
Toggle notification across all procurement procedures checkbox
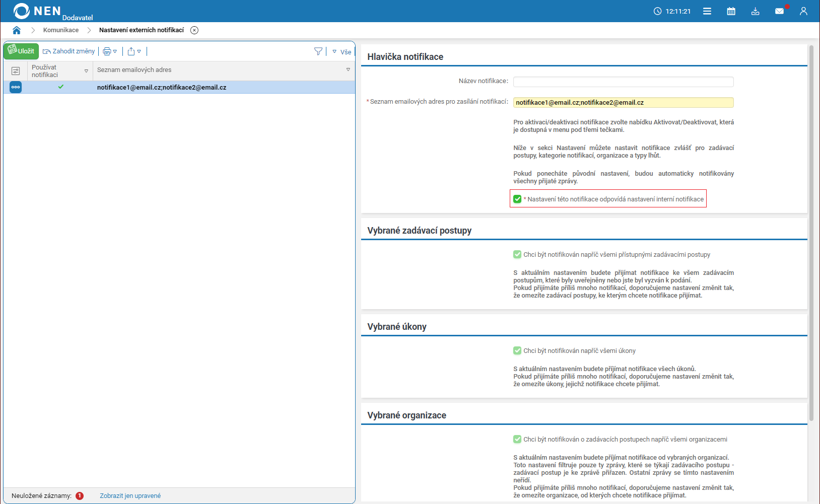(517, 254)
